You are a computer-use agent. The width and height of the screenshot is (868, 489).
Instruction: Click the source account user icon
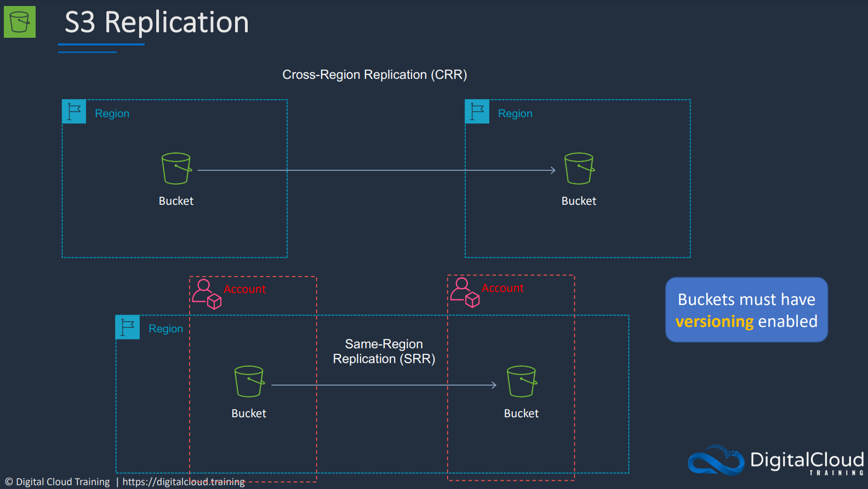pos(207,294)
